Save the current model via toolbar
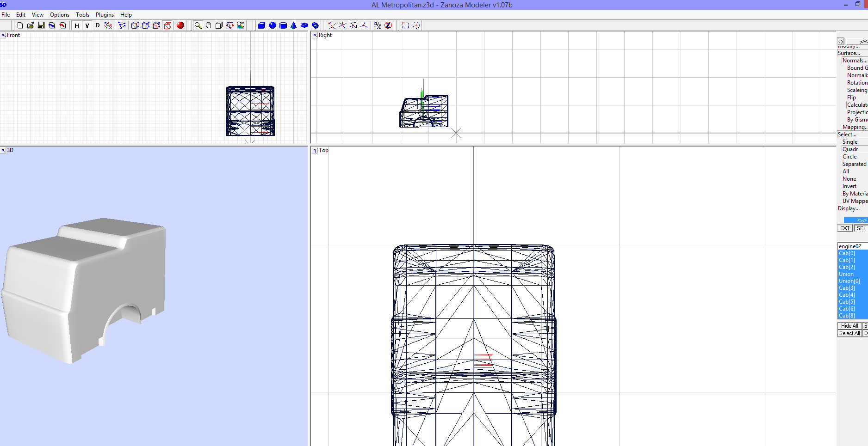The image size is (868, 446). click(41, 25)
